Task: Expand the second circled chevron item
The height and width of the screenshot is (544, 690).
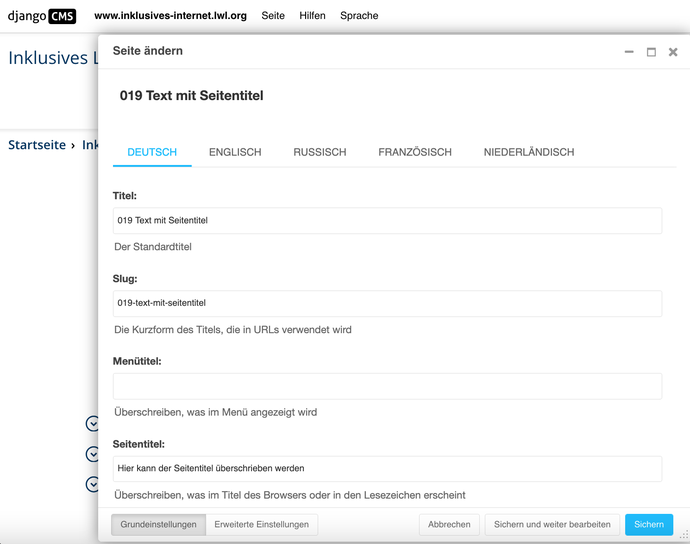Action: 92,454
